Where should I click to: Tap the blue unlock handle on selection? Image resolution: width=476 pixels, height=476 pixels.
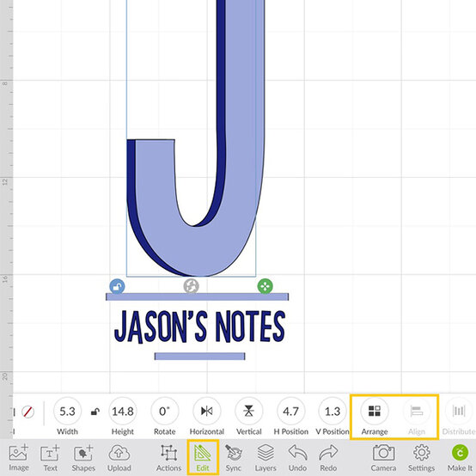(x=117, y=286)
